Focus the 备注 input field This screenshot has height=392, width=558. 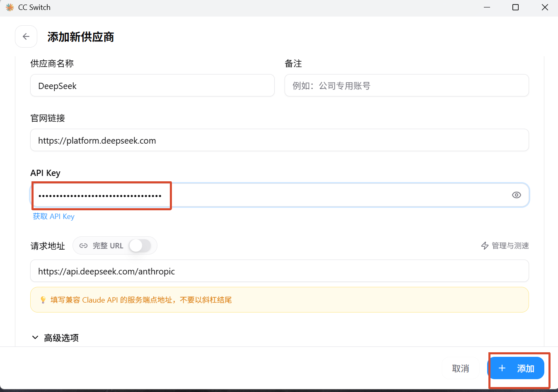pos(406,86)
